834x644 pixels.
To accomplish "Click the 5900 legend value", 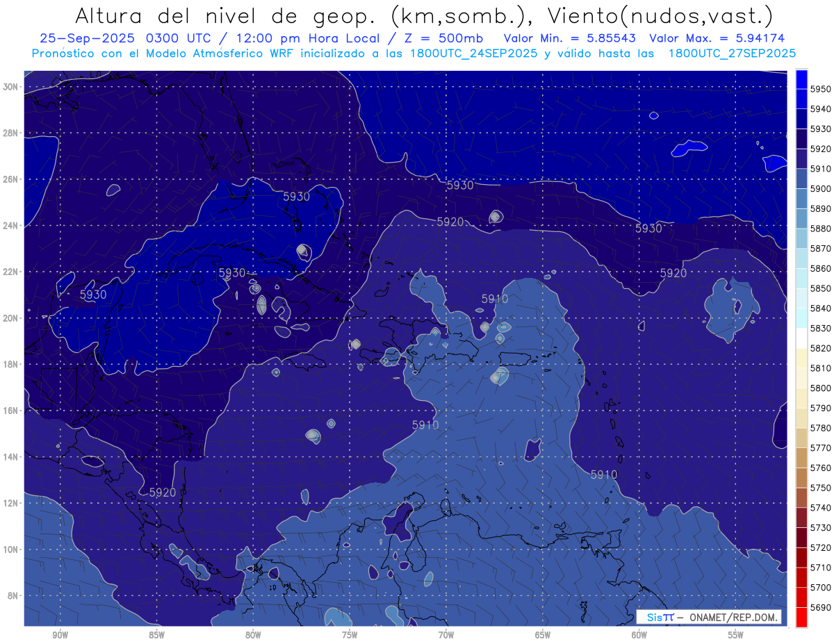I will click(x=820, y=188).
